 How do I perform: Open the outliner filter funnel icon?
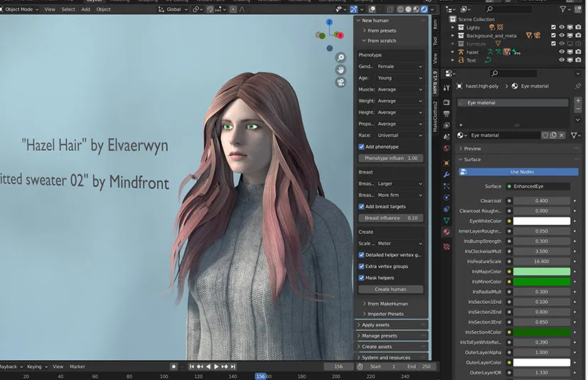click(x=564, y=9)
